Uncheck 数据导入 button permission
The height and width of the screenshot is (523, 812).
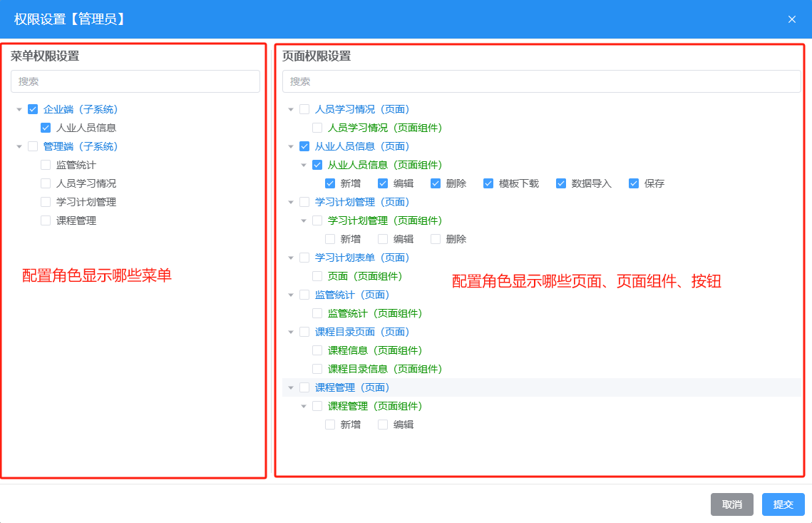(x=561, y=184)
